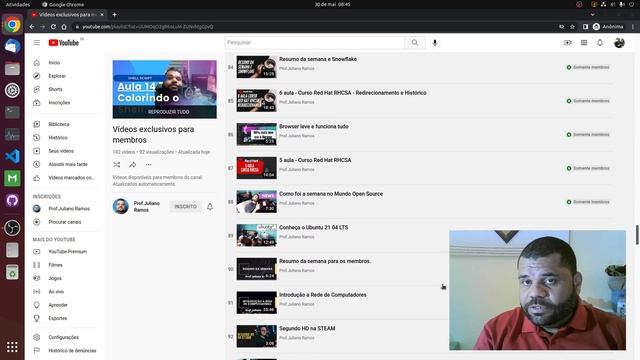This screenshot has height=360, width=640.
Task: Open Segundo HD na STEAM video
Action: pyautogui.click(x=307, y=328)
